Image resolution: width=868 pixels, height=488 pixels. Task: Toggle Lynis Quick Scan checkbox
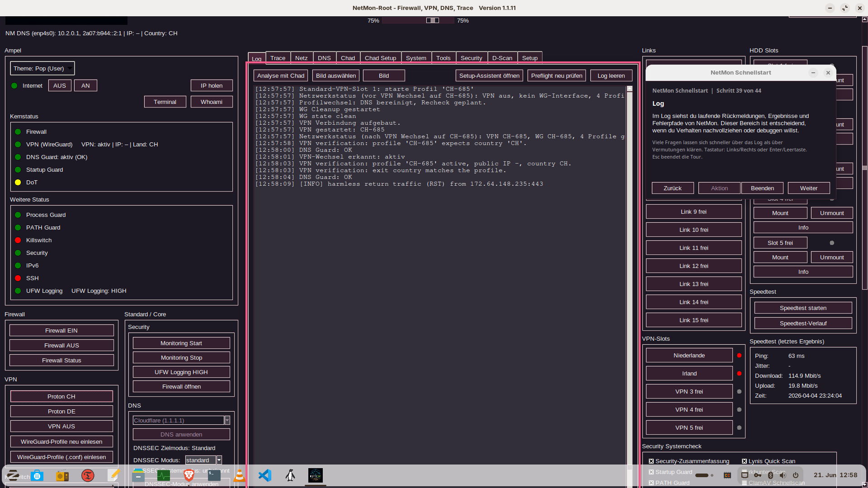coord(745,461)
